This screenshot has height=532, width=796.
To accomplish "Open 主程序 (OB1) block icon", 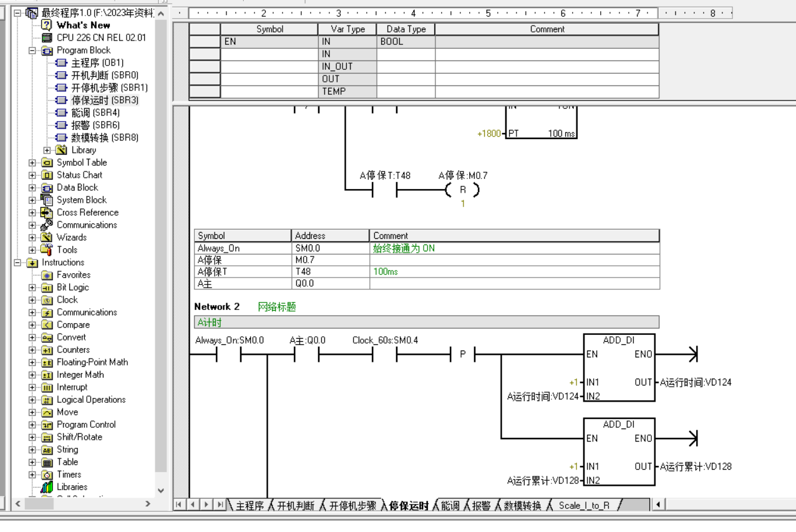I will point(61,62).
